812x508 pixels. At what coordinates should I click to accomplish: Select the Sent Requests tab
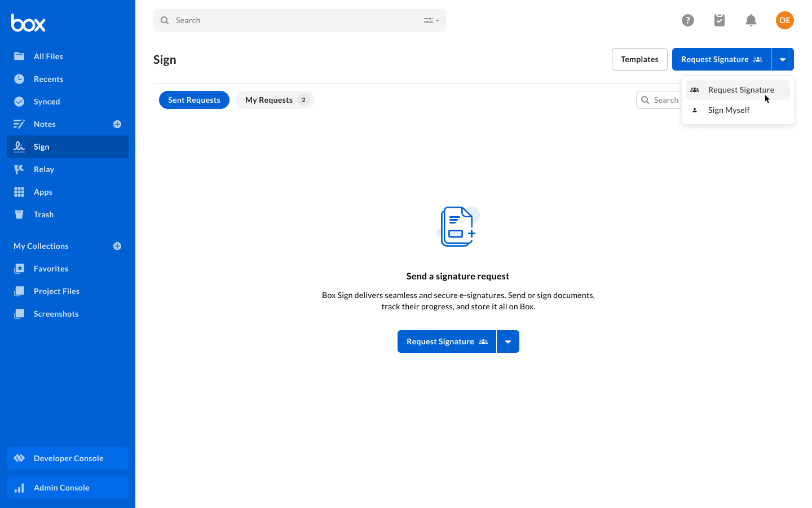194,100
